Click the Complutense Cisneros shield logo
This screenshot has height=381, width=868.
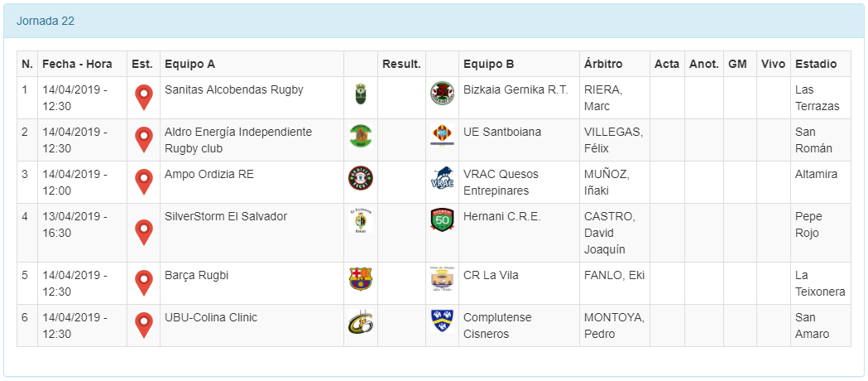pos(442,321)
